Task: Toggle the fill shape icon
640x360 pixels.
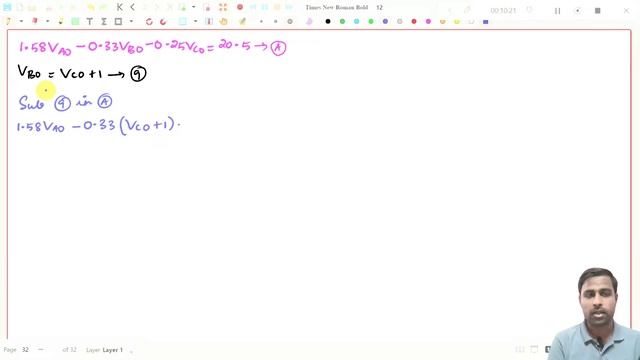Action: (309, 21)
